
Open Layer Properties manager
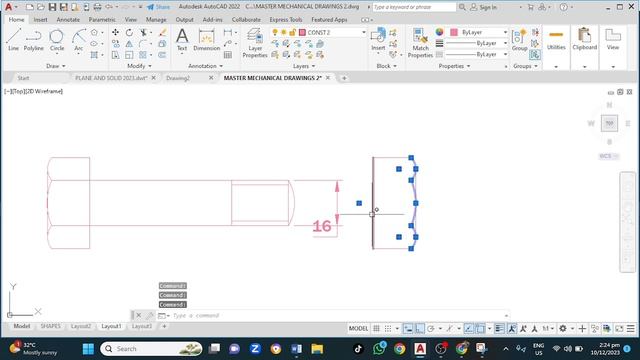255,43
